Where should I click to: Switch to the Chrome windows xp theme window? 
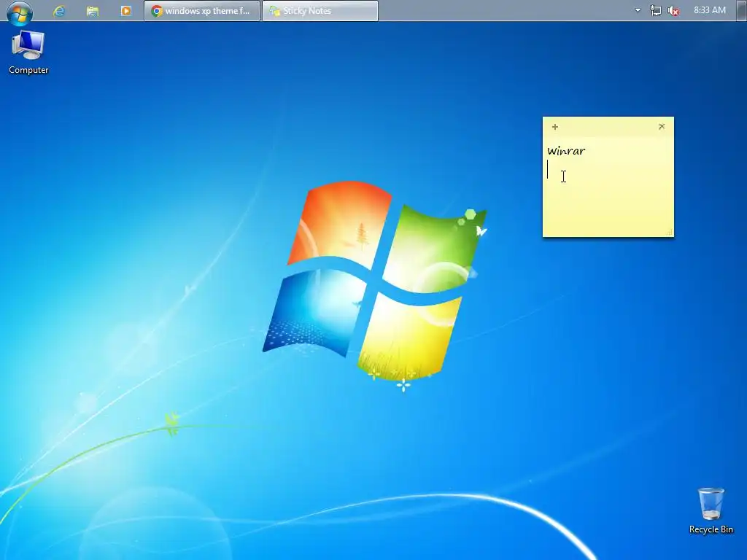pyautogui.click(x=202, y=10)
